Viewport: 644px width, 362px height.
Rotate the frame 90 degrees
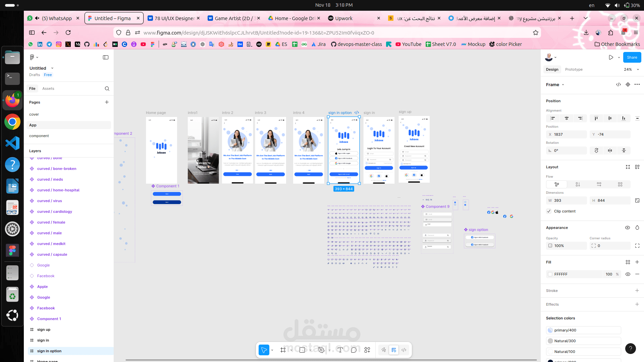pyautogui.click(x=596, y=150)
